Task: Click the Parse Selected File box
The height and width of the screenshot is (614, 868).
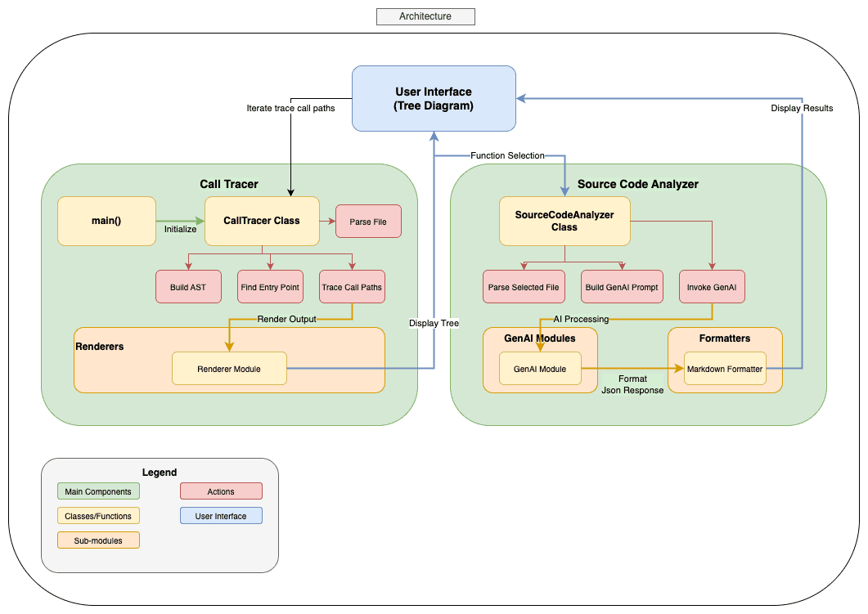Action: [x=524, y=286]
